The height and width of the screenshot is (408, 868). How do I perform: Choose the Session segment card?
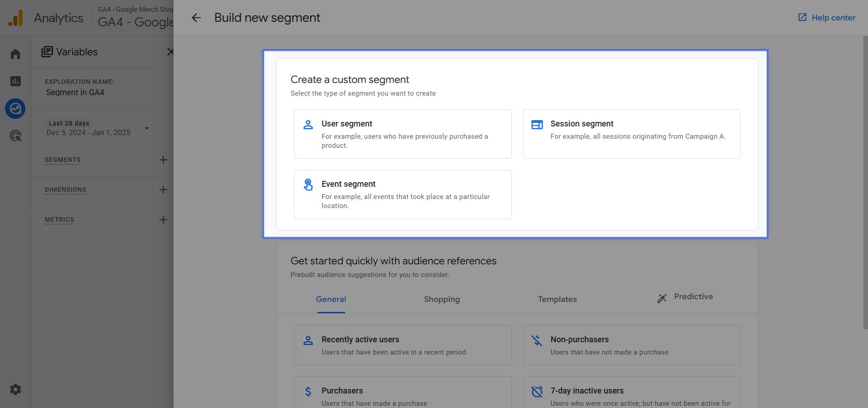pyautogui.click(x=632, y=134)
